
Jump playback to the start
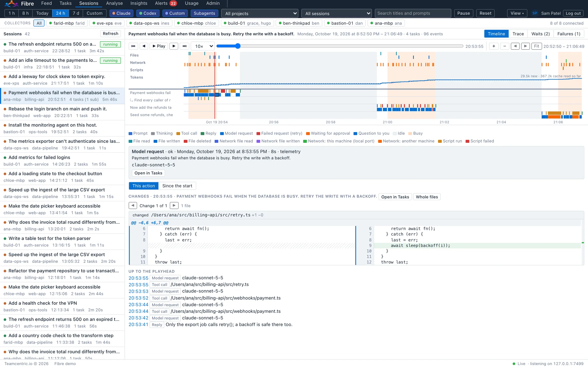[x=133, y=46]
